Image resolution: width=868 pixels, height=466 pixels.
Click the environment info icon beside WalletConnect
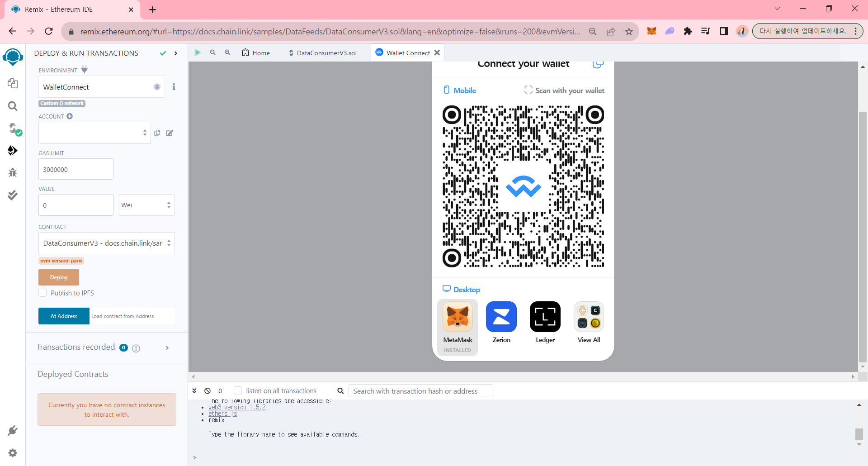click(x=174, y=87)
